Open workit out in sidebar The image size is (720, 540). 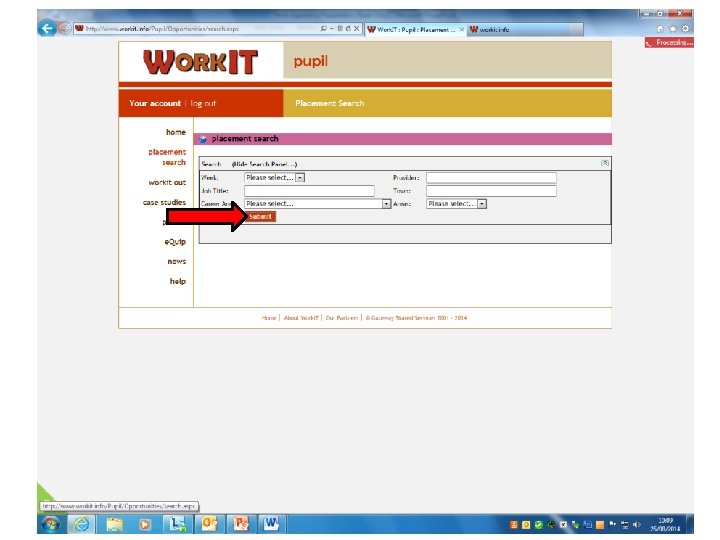click(167, 182)
